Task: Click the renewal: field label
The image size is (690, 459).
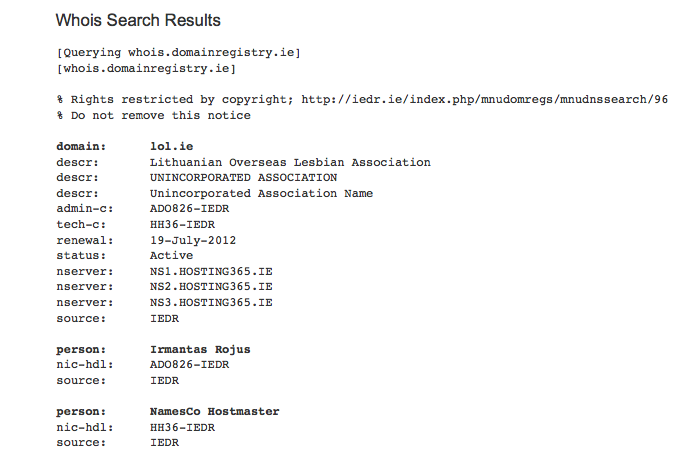Action: point(85,240)
